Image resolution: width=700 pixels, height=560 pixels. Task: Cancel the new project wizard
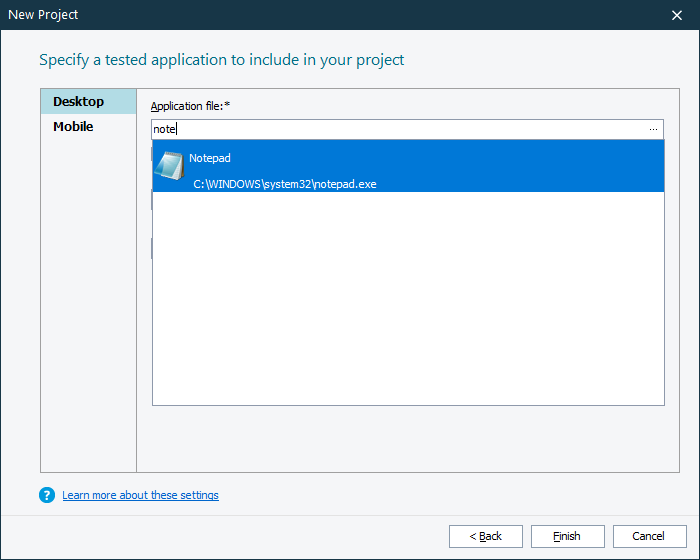(650, 536)
